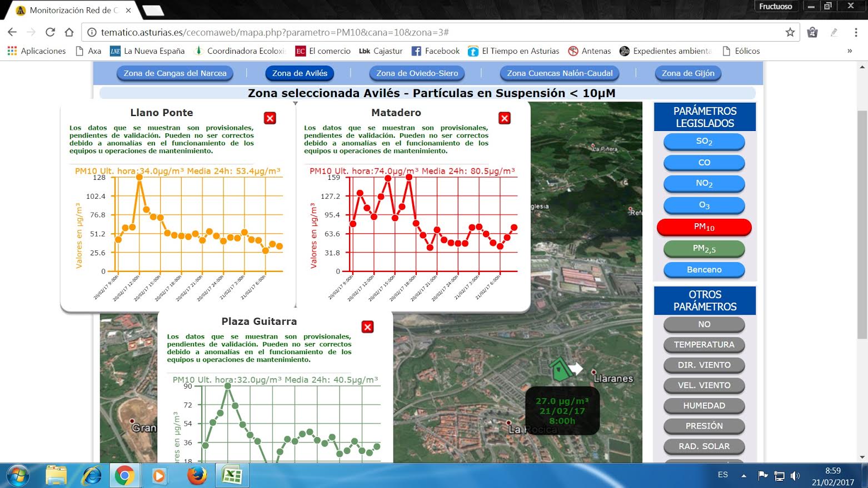Open Firefox from the taskbar
Image resolution: width=868 pixels, height=488 pixels.
(196, 476)
